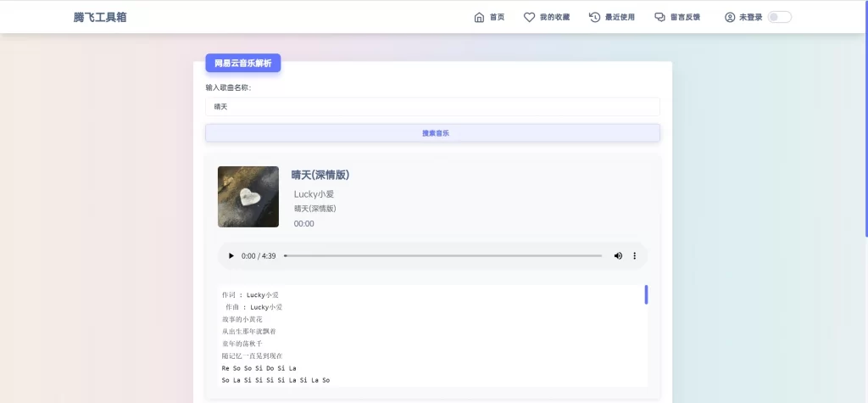The image size is (868, 403).
Task: Toggle the switch next to 未登录
Action: tap(779, 17)
